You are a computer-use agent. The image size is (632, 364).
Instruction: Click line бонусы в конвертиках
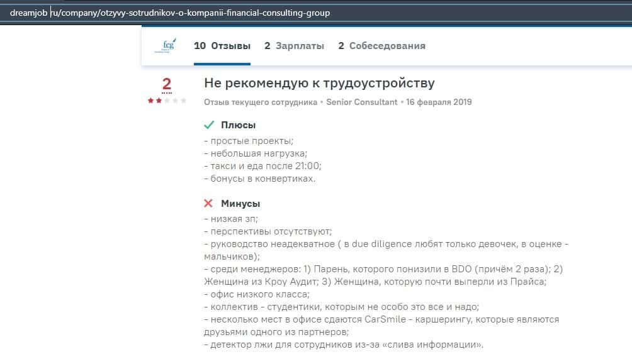coord(259,179)
